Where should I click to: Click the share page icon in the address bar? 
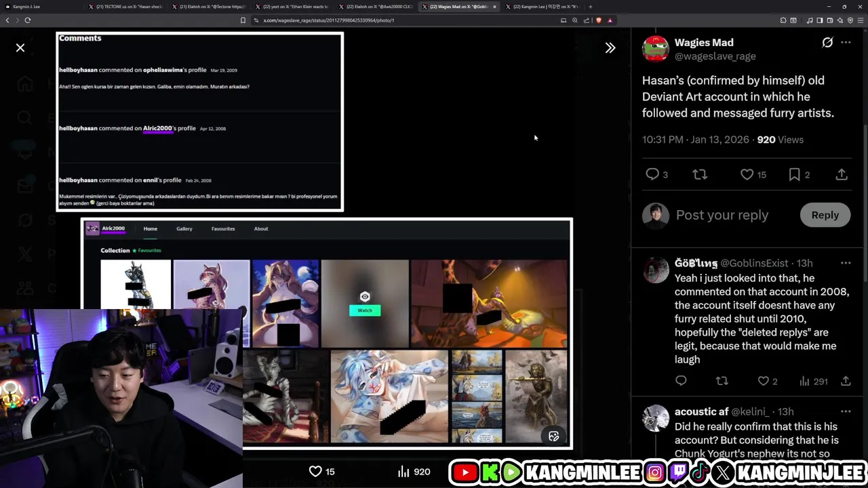pyautogui.click(x=587, y=20)
